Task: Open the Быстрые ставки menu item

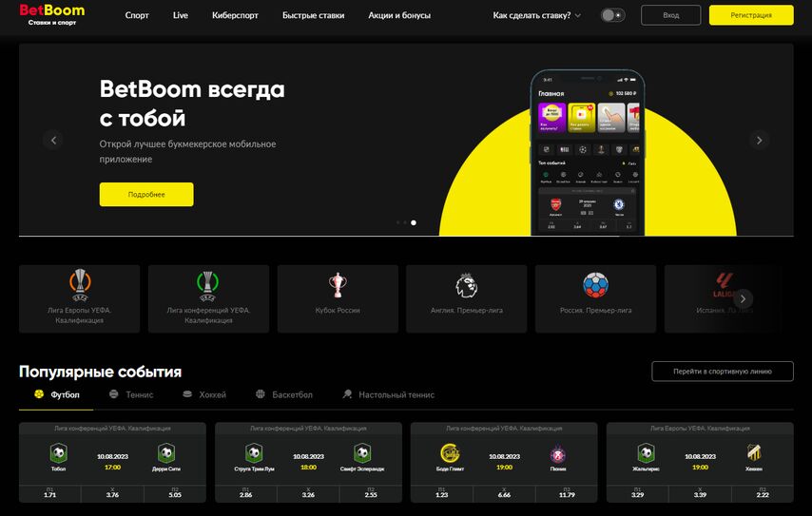Action: pos(314,15)
